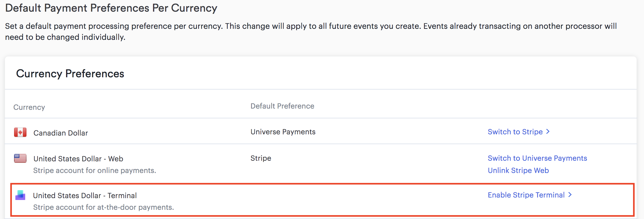This screenshot has height=219, width=644.
Task: Click the Stripe default preference value
Action: (261, 158)
